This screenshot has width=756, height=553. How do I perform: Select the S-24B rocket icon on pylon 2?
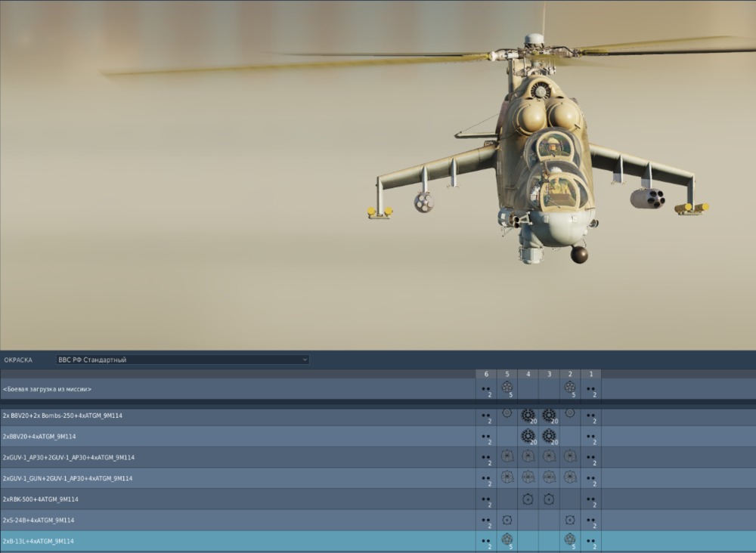570,520
